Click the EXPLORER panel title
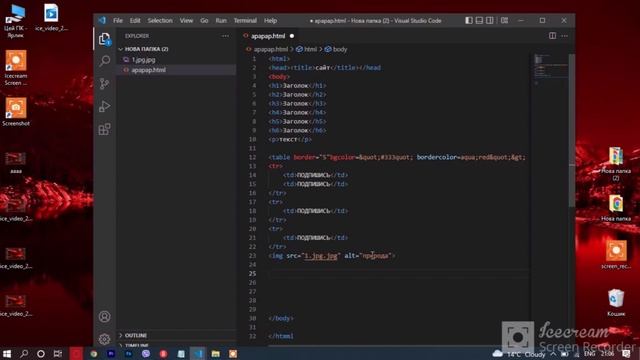 pyautogui.click(x=137, y=36)
